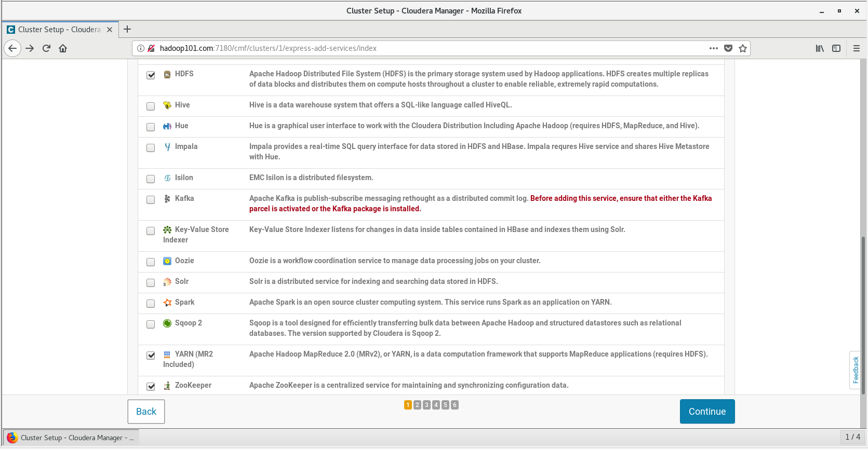The width and height of the screenshot is (868, 449).
Task: Click the Sqoop 2 service icon
Action: pyautogui.click(x=167, y=323)
